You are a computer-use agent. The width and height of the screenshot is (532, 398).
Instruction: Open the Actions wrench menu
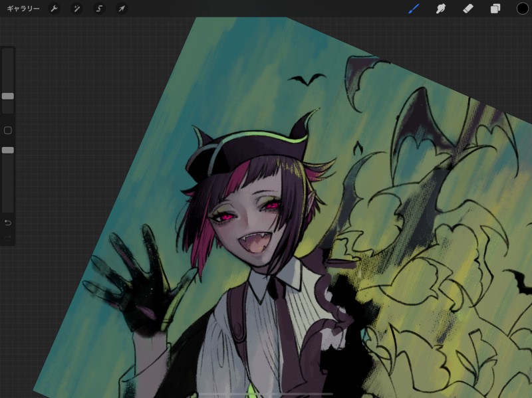55,9
